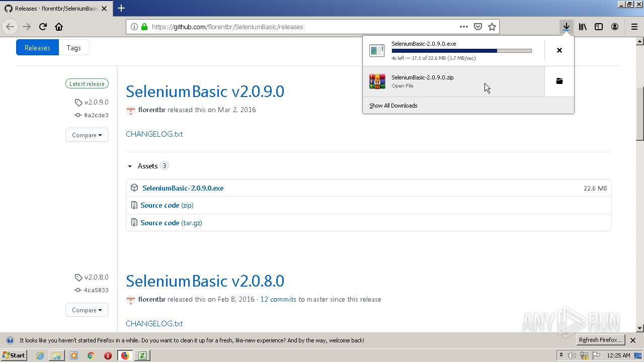Open the Windows Start menu
This screenshot has height=362, width=644.
14,355
